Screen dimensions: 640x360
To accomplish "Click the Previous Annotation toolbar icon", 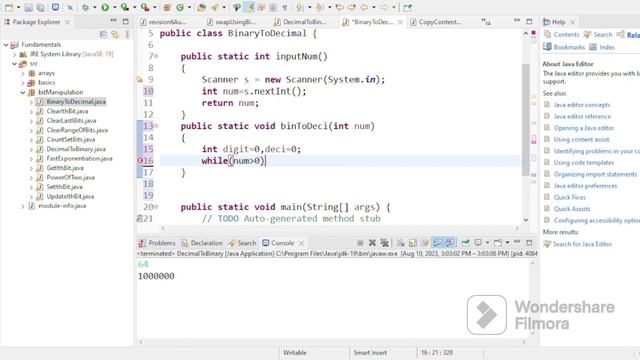I will 320,7.
